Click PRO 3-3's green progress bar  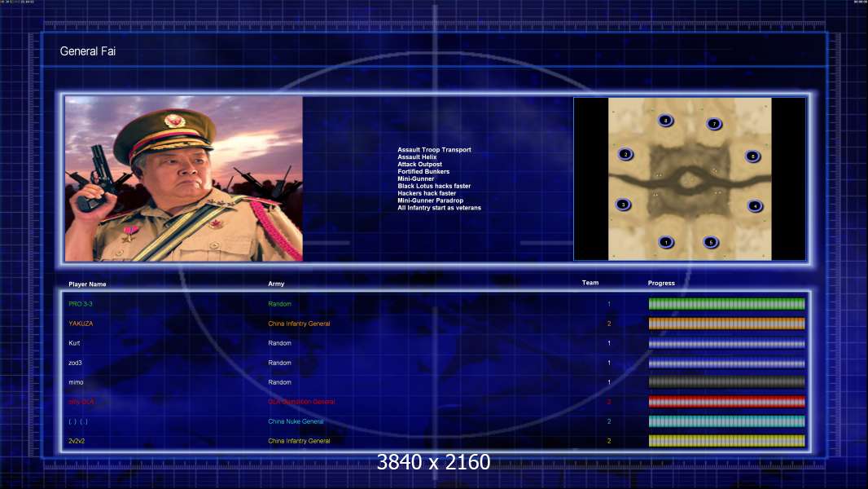727,303
